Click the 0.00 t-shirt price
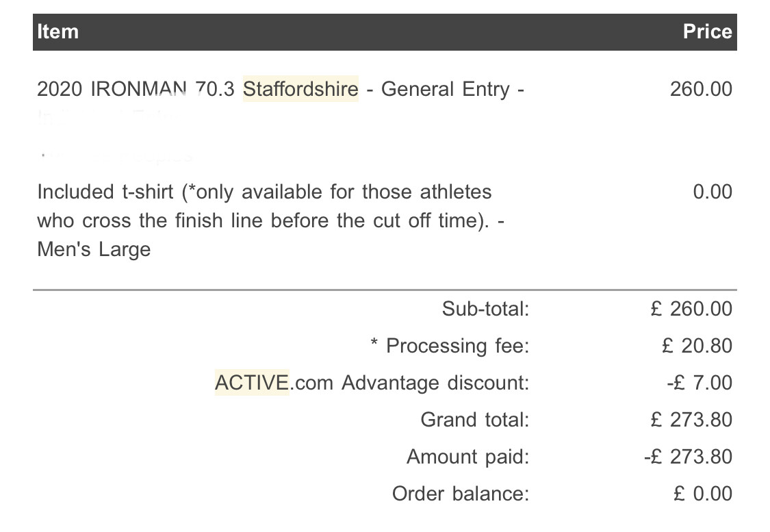Viewport: 770px width, 532px height. (x=712, y=192)
